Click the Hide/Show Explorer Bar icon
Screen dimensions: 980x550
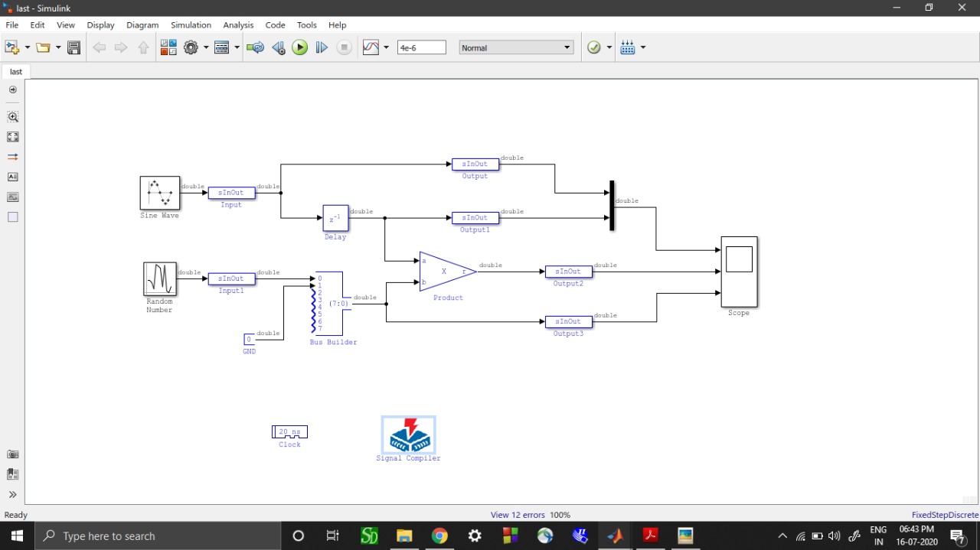tap(13, 89)
